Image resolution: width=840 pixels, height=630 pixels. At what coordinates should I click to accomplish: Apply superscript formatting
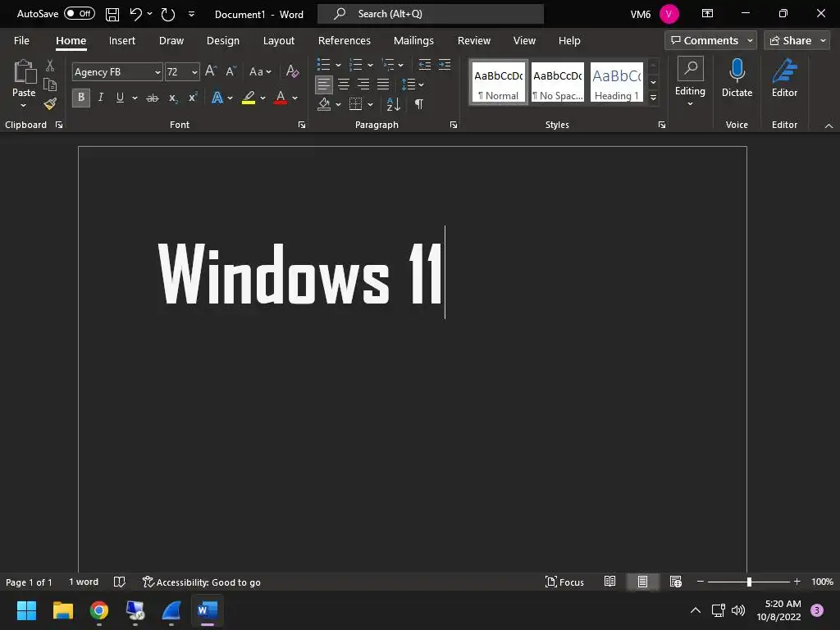(193, 98)
